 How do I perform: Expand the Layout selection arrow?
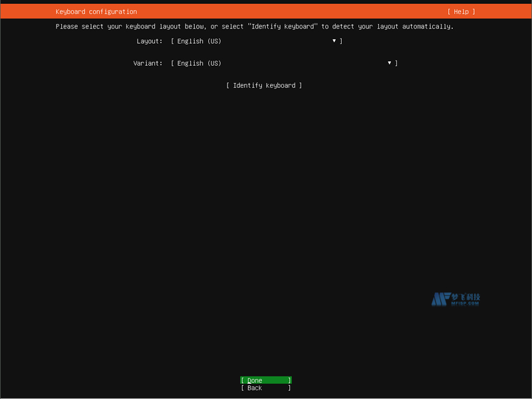[334, 41]
